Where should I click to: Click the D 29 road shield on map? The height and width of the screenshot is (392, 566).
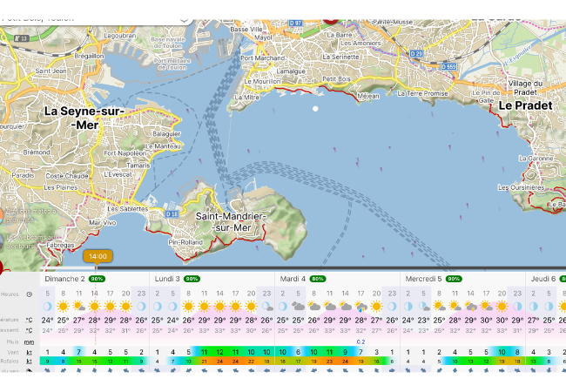416,53
